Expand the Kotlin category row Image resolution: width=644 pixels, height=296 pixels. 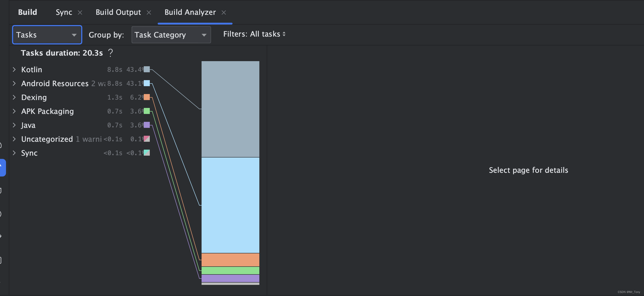pyautogui.click(x=14, y=70)
